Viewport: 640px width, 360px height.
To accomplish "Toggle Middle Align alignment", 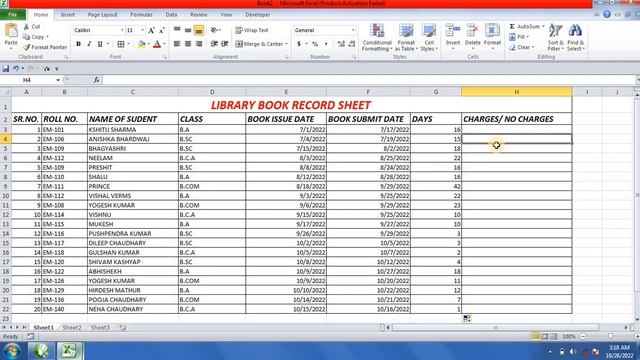I will pyautogui.click(x=188, y=30).
